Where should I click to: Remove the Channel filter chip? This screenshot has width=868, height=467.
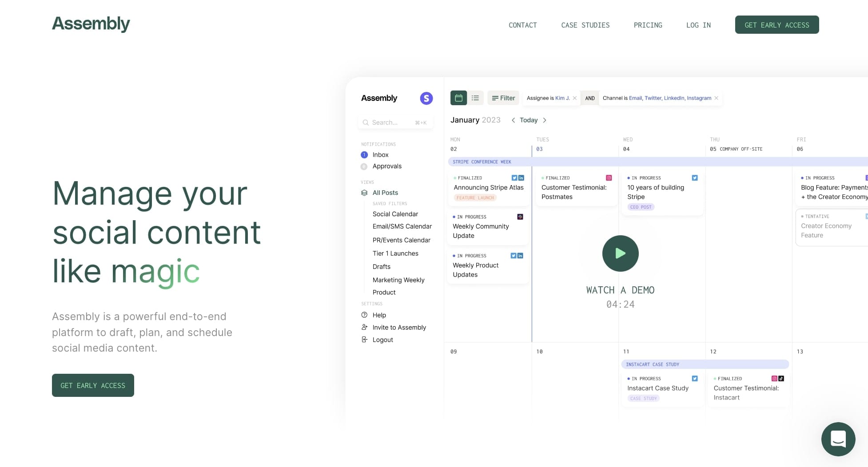pos(716,98)
